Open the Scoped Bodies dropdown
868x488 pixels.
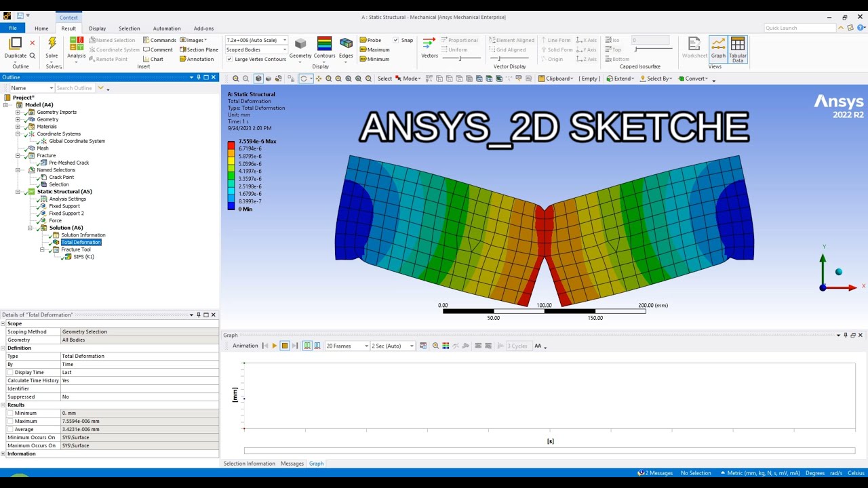[285, 49]
